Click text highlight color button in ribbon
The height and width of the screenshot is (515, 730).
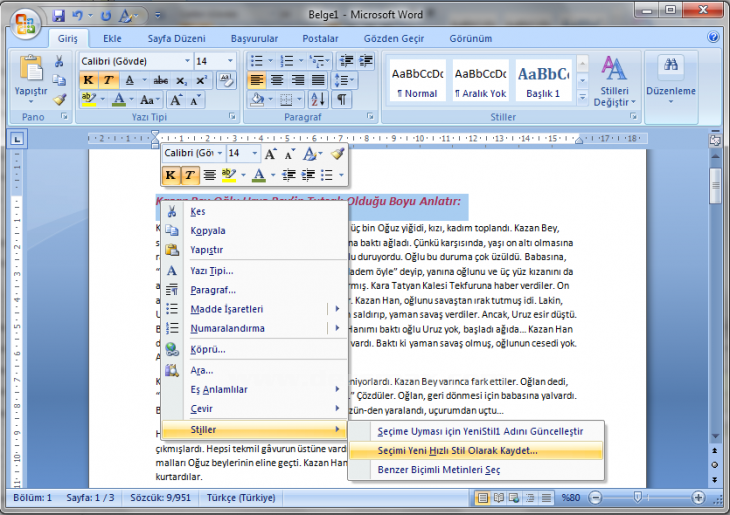[88, 100]
